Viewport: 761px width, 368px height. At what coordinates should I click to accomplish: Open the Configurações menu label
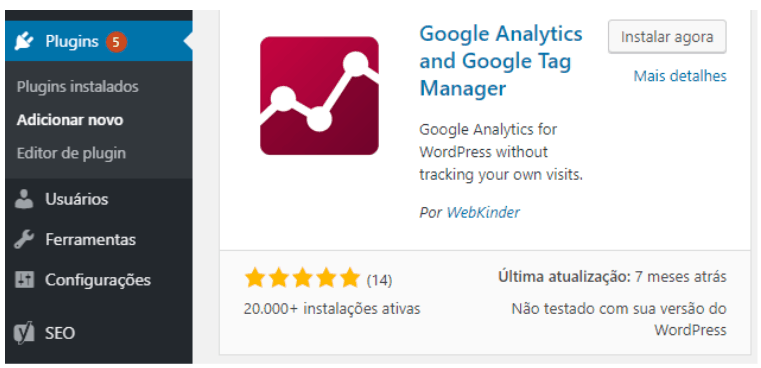point(98,281)
